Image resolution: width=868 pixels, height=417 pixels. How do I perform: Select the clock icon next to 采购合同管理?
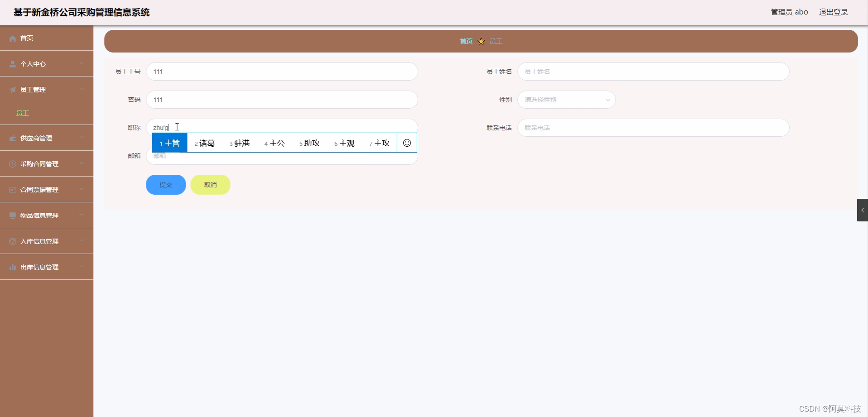click(12, 163)
